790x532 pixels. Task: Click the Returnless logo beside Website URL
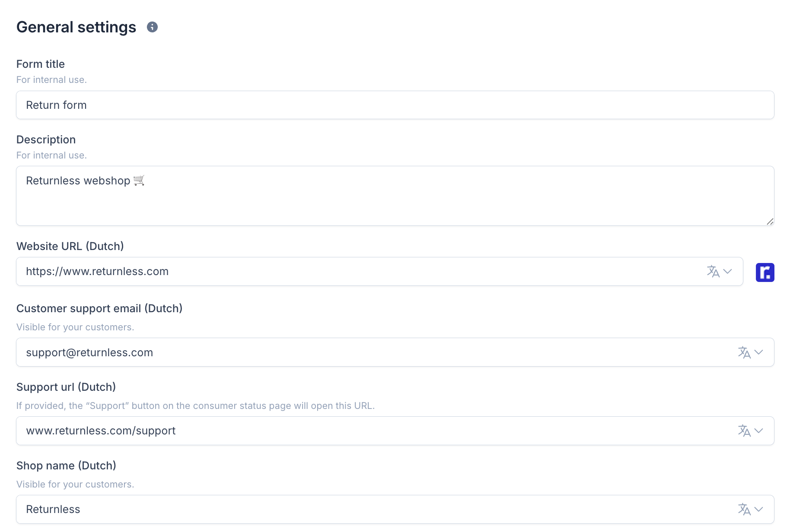(x=765, y=272)
